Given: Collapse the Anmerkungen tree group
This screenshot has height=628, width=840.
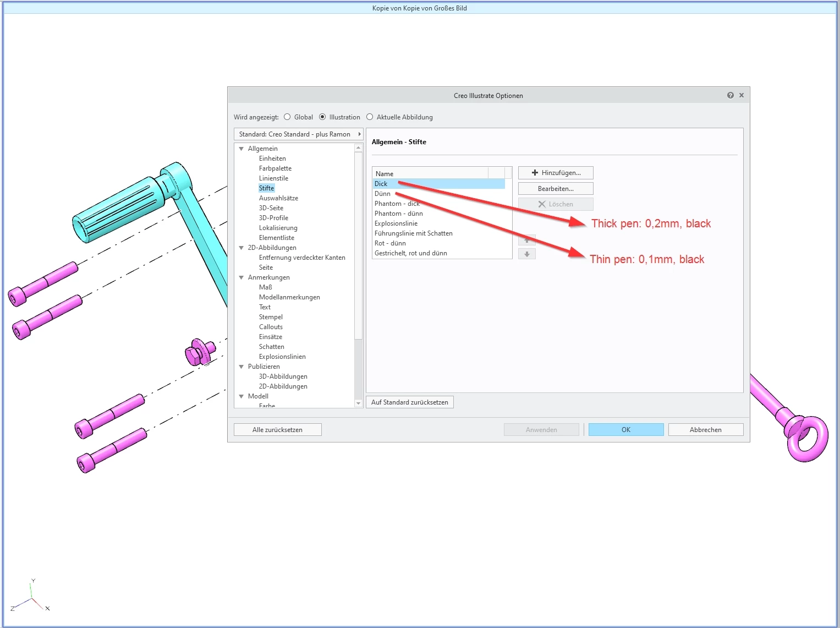Looking at the screenshot, I should coord(241,277).
